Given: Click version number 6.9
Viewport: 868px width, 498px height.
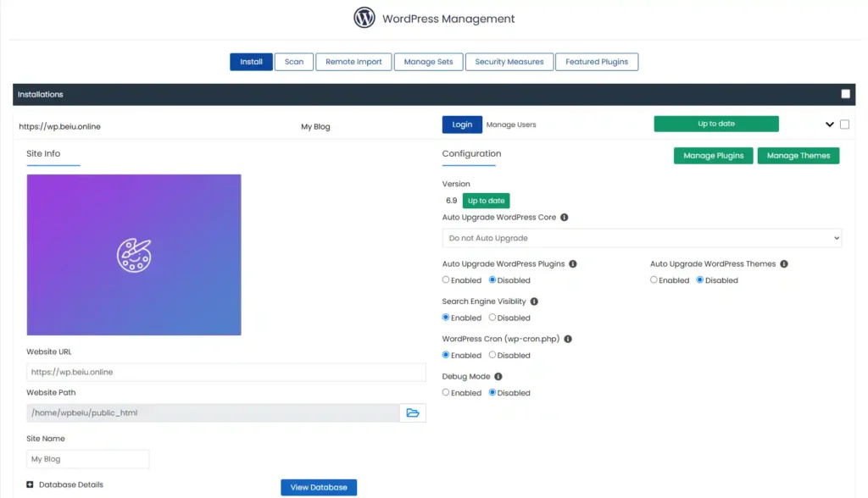Looking at the screenshot, I should tap(452, 201).
